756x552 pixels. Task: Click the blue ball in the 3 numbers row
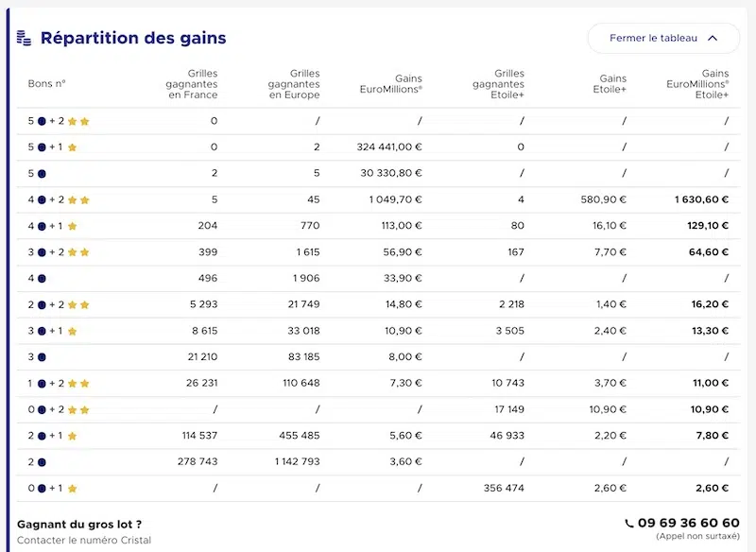(x=42, y=357)
